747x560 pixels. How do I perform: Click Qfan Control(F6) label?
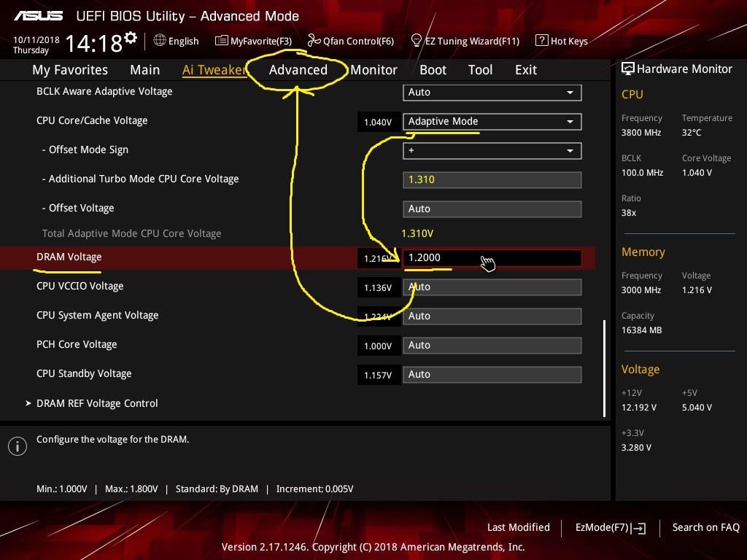pos(359,42)
